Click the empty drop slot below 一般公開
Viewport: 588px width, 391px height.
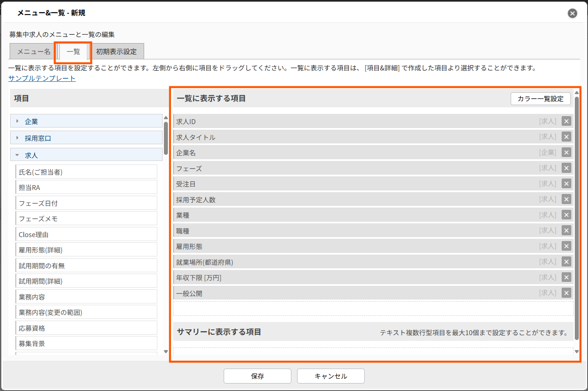click(373, 308)
